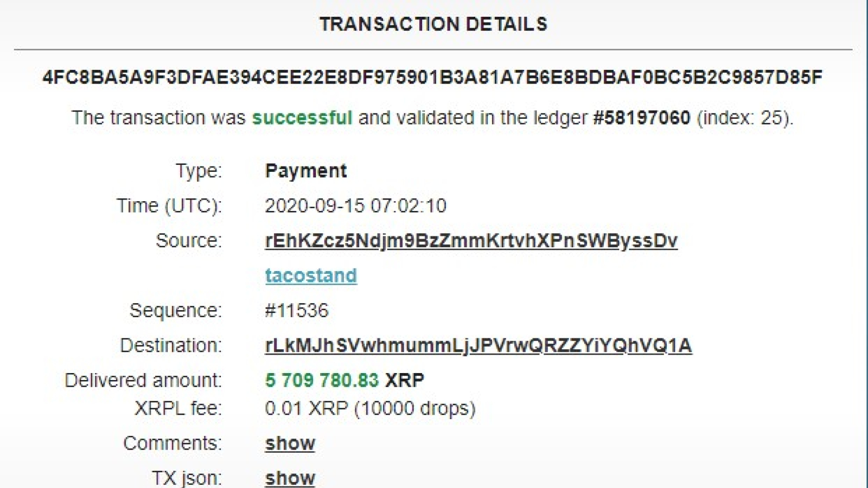Viewport: 868px width, 488px height.
Task: Click the Comments field label
Action: (x=173, y=443)
